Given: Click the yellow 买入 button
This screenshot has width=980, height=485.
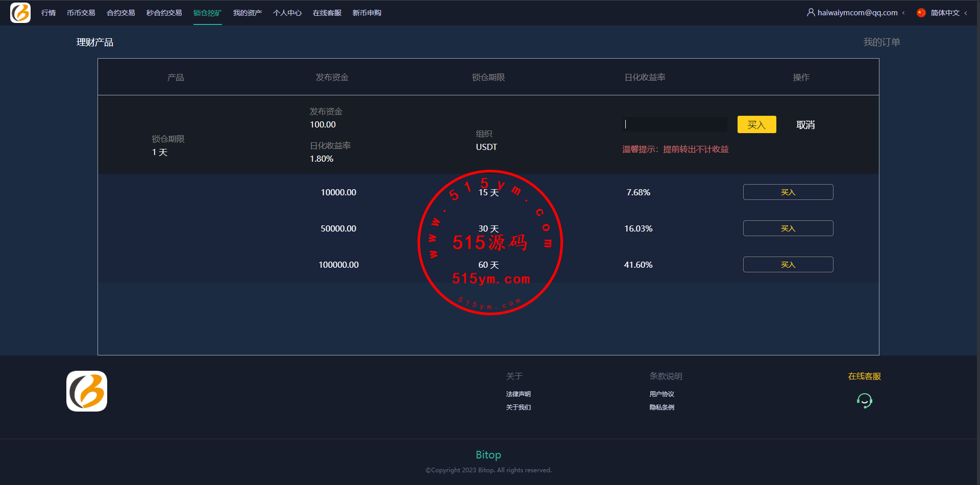Looking at the screenshot, I should coord(756,124).
